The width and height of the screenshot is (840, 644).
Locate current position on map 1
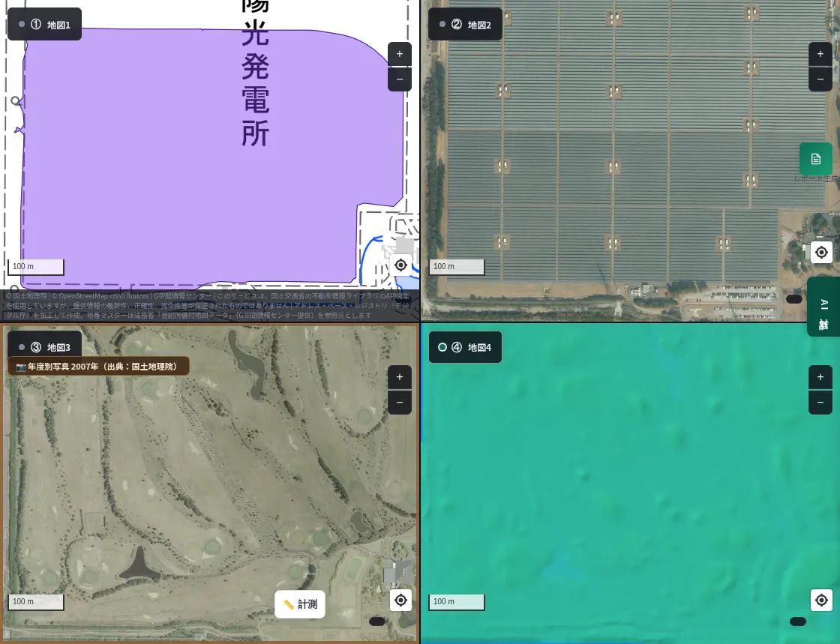pyautogui.click(x=400, y=265)
